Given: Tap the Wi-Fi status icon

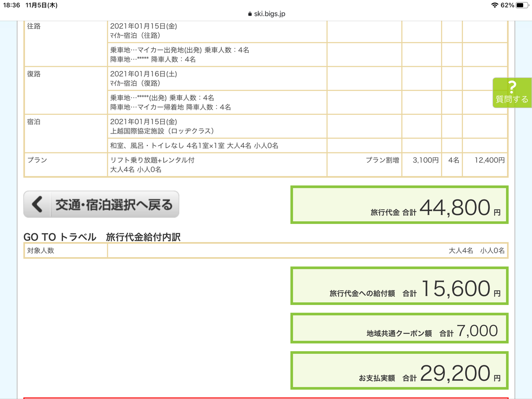Looking at the screenshot, I should [x=495, y=5].
